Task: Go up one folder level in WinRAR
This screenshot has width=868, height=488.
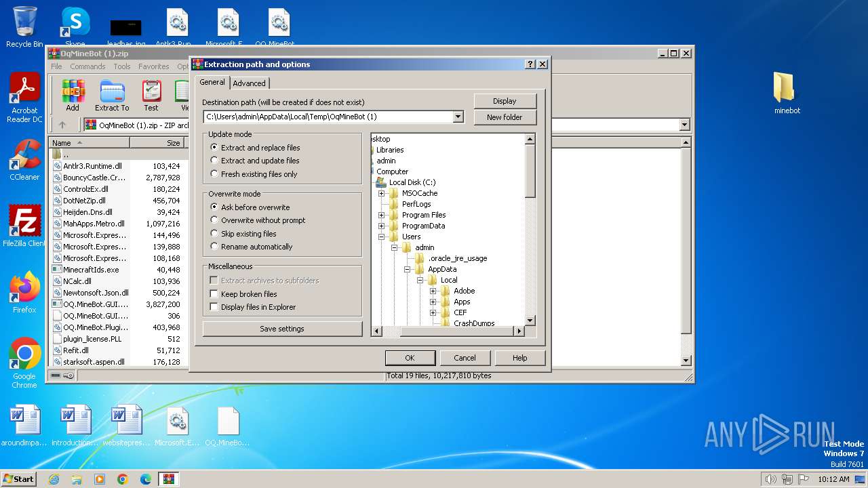Action: (62, 125)
